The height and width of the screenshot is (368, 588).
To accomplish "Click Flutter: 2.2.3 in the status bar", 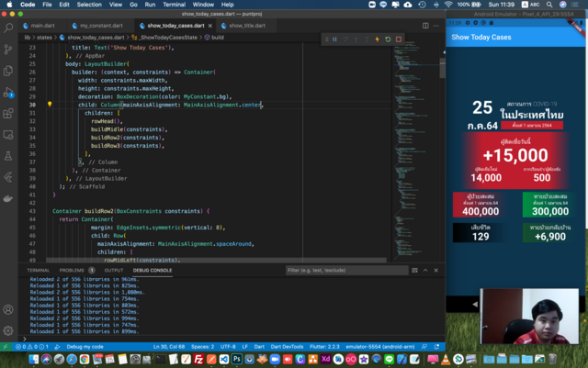I will click(x=324, y=347).
